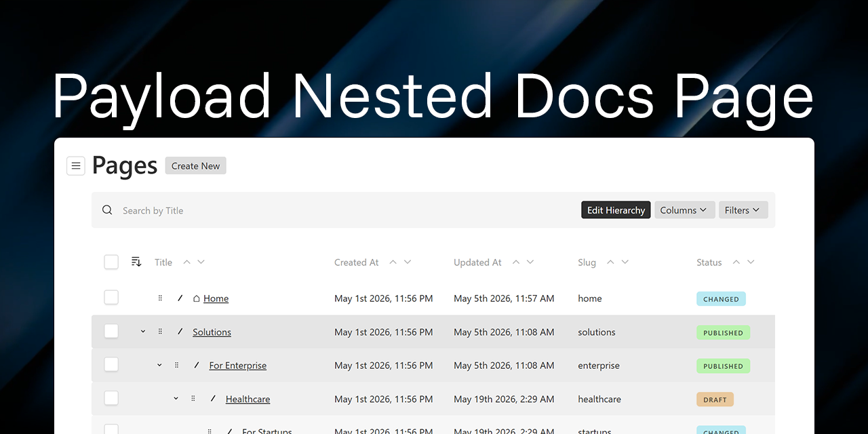This screenshot has height=434, width=868.
Task: Click the search magnifier icon
Action: 107,210
